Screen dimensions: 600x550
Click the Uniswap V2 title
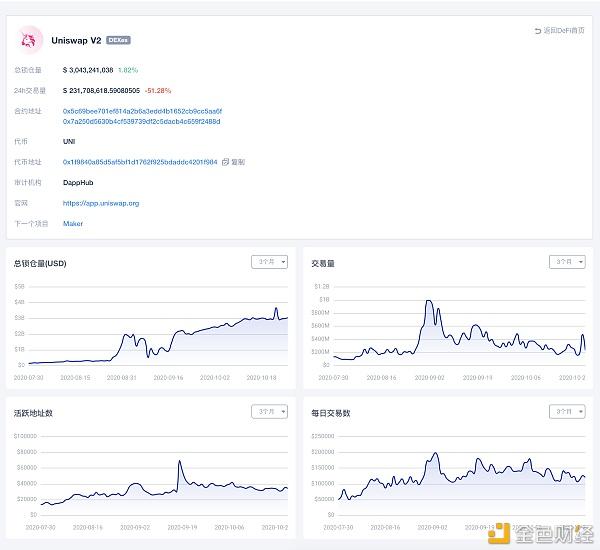(x=76, y=41)
